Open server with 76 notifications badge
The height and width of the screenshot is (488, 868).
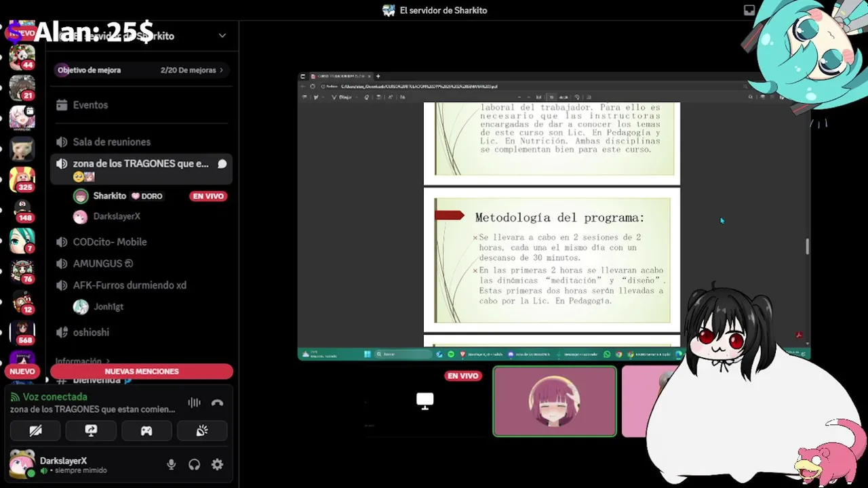(x=22, y=271)
